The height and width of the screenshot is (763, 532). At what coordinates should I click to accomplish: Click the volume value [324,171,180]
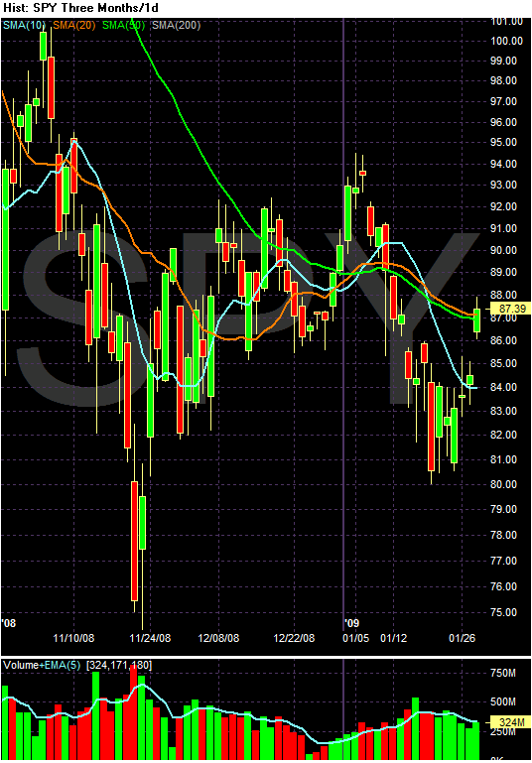pos(119,665)
